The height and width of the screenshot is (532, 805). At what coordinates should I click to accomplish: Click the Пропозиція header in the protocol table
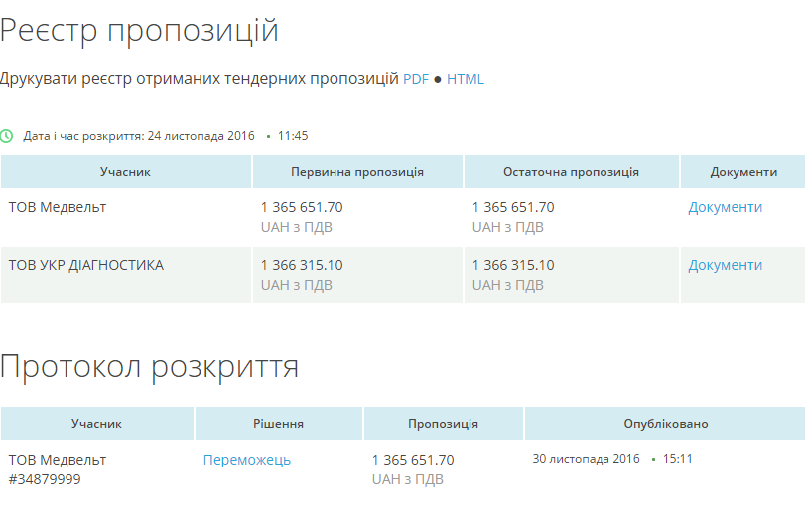coord(443,424)
